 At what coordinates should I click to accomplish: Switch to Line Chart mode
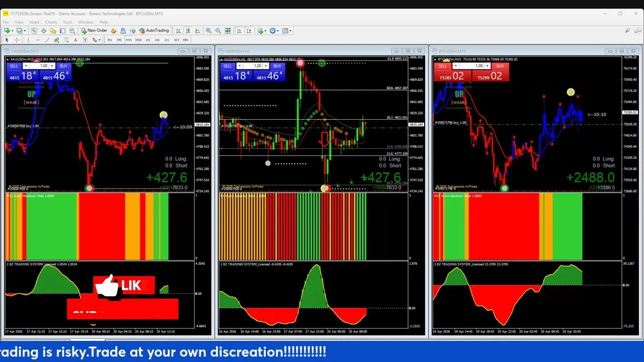point(197,31)
